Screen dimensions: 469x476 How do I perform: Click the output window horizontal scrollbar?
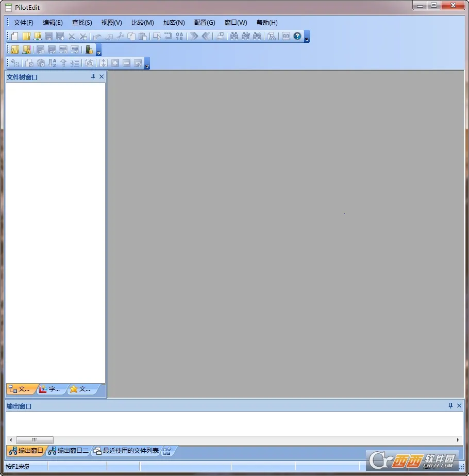click(x=35, y=439)
